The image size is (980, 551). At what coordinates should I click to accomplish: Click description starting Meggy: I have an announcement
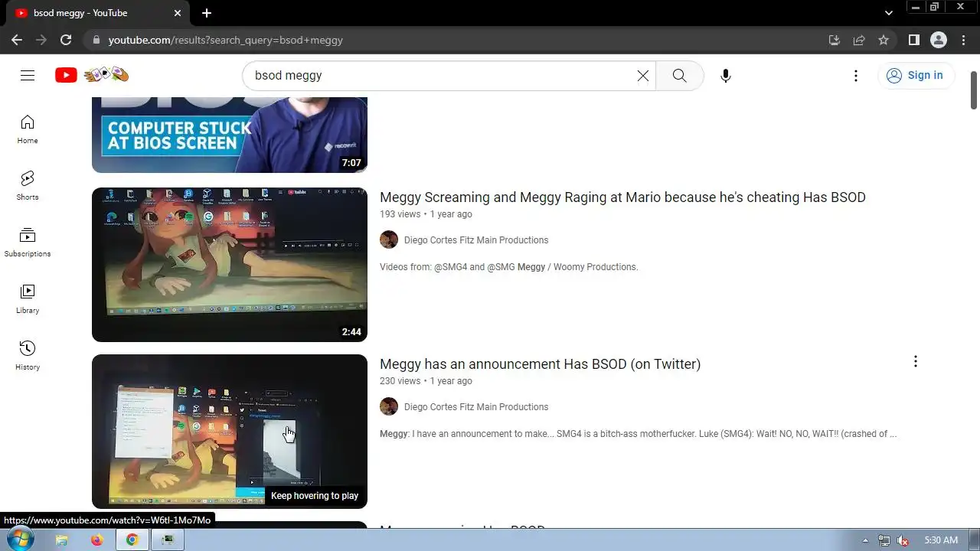pos(638,434)
